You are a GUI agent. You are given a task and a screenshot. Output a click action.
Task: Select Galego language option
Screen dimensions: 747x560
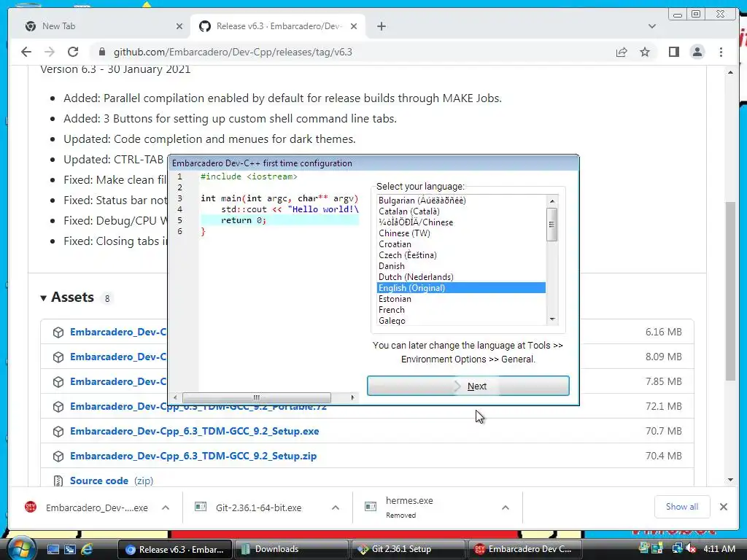coord(392,321)
